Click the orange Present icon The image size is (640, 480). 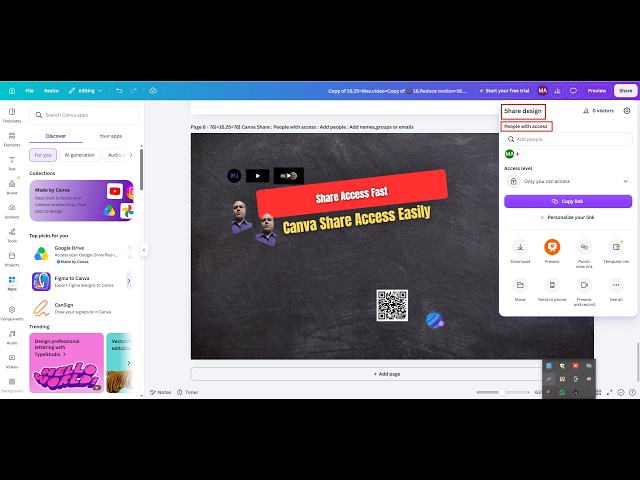click(x=552, y=247)
